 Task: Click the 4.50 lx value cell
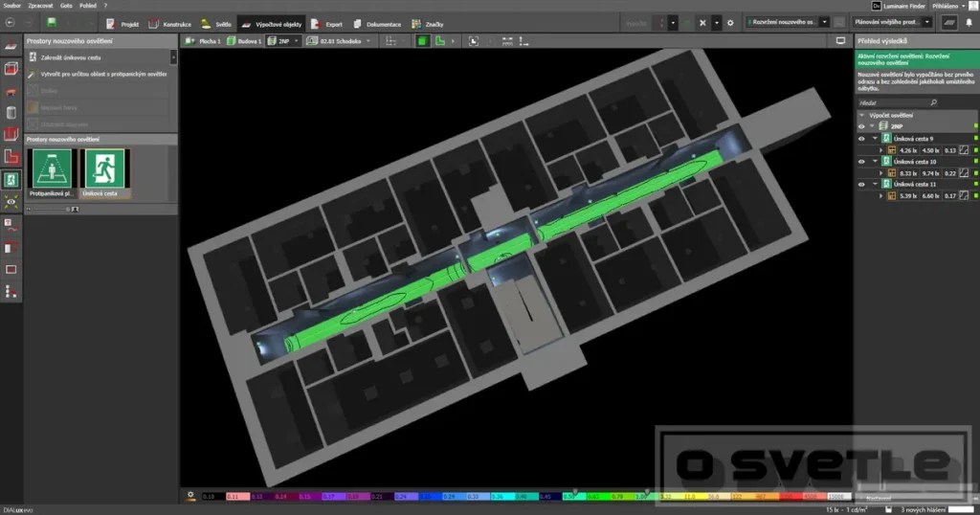pyautogui.click(x=930, y=150)
